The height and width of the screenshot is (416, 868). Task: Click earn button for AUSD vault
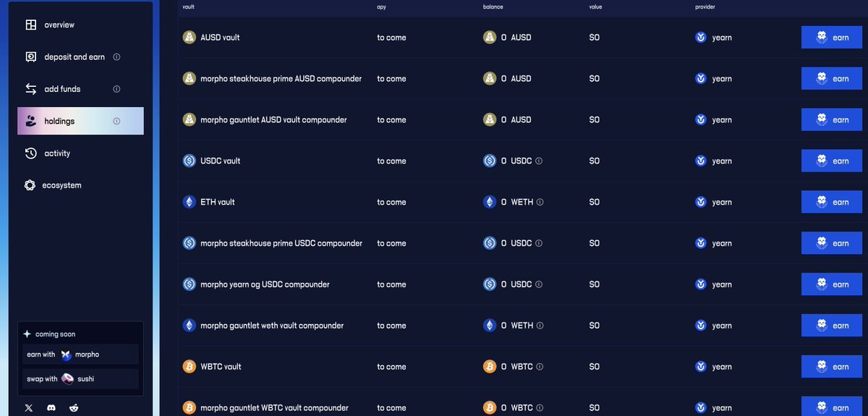pos(832,38)
